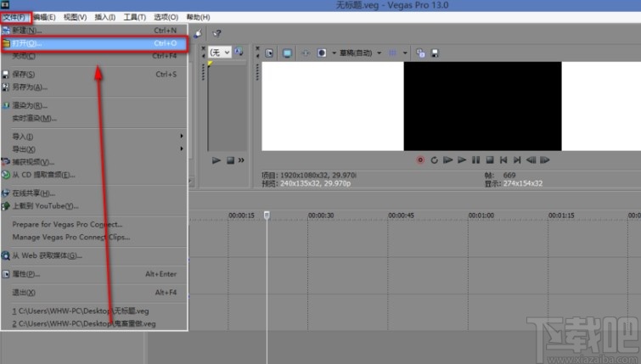Choose 从 CD 提取音频(E)...
Screen dimensions: 641x364
(x=94, y=175)
